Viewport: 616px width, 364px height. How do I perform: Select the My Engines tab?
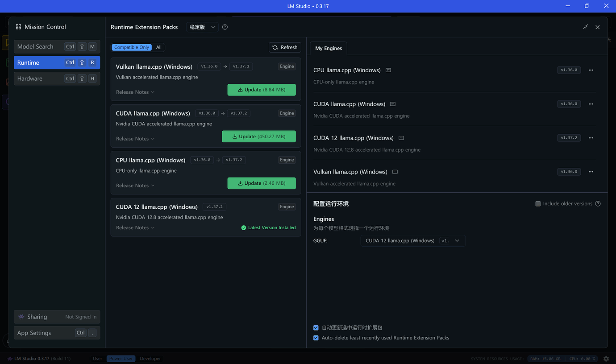click(x=329, y=48)
